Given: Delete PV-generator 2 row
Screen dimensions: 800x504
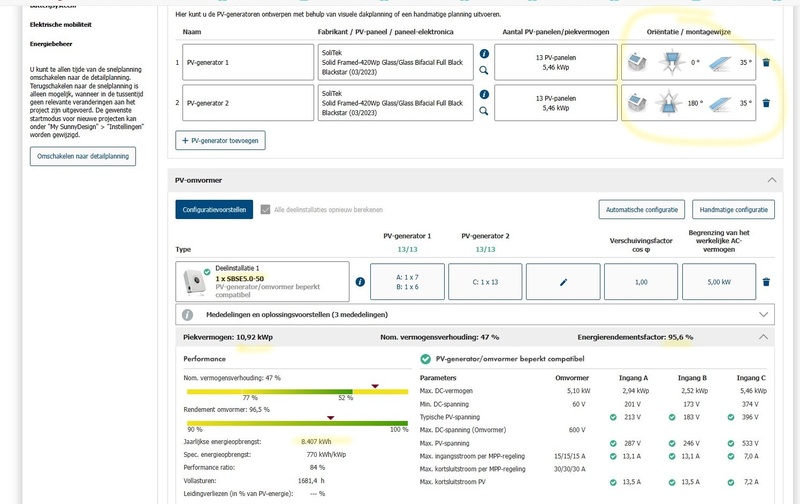Looking at the screenshot, I should click(766, 103).
